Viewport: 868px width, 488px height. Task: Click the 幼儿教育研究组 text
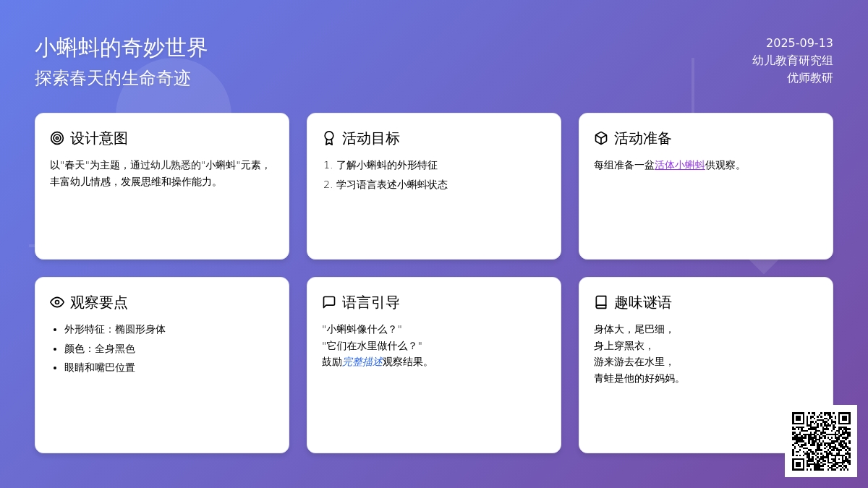coord(792,60)
